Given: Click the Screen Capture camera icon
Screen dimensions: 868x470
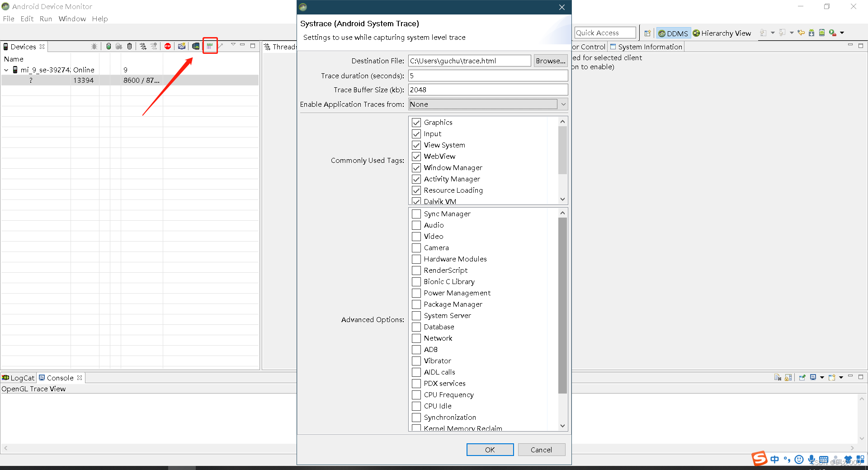Looking at the screenshot, I should coord(182,46).
